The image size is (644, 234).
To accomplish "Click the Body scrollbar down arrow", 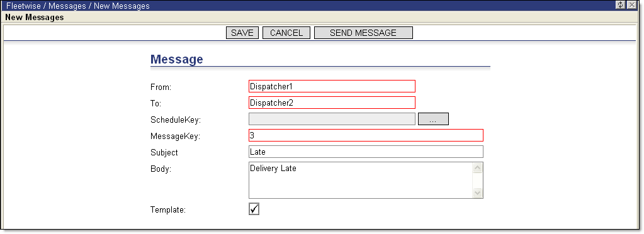I will (478, 192).
